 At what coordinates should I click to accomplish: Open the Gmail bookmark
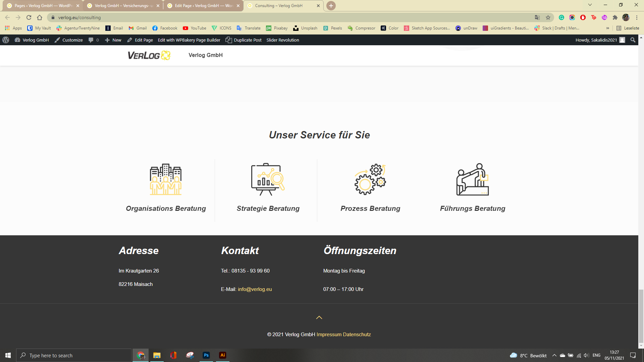coord(138,28)
